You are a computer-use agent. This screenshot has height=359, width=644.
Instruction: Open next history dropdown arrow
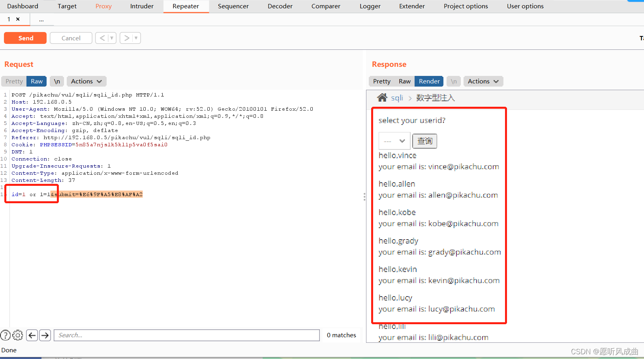click(x=136, y=38)
